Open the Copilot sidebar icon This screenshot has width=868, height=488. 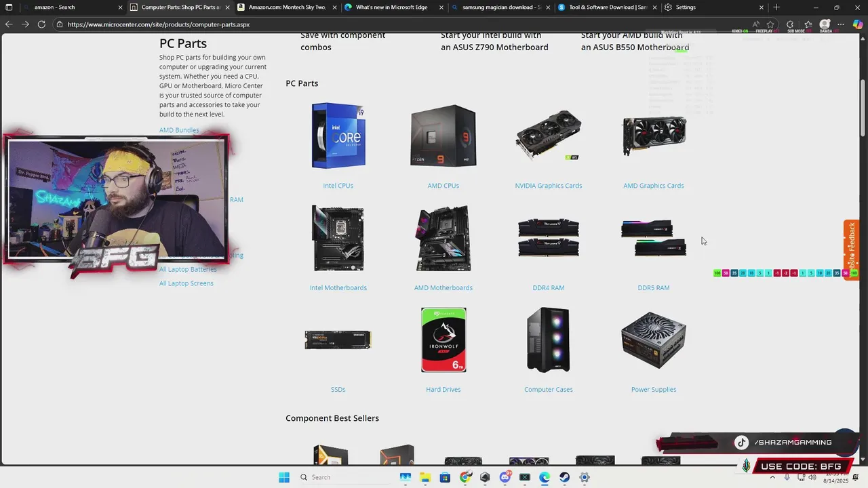click(858, 24)
